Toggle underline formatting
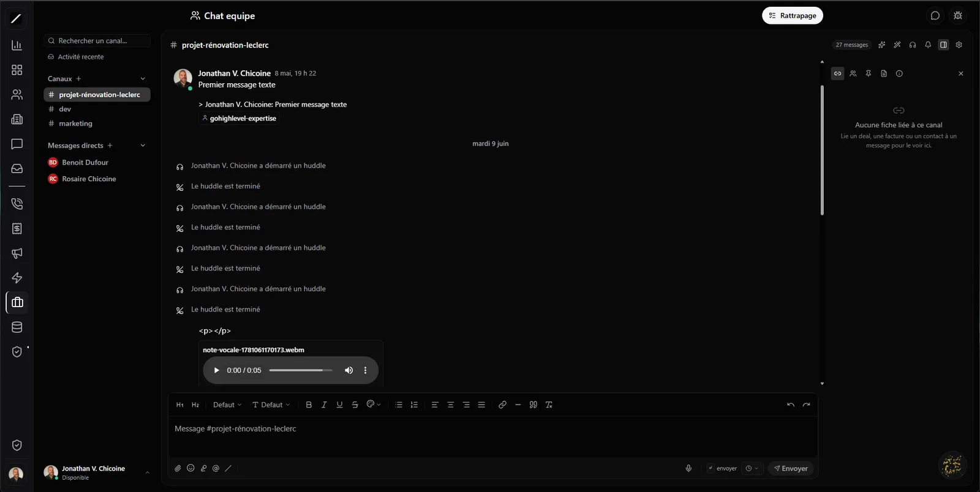The width and height of the screenshot is (980, 492). 339,405
